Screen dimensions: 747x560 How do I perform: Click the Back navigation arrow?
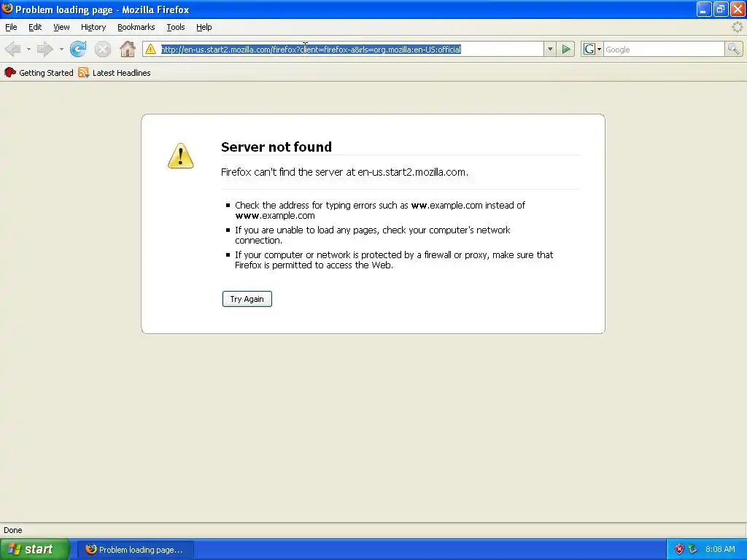13,49
